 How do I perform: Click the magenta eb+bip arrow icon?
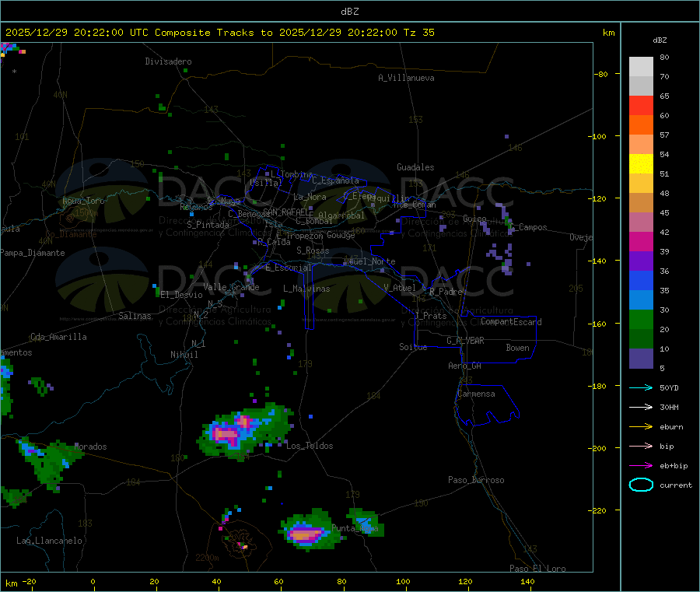coord(641,466)
